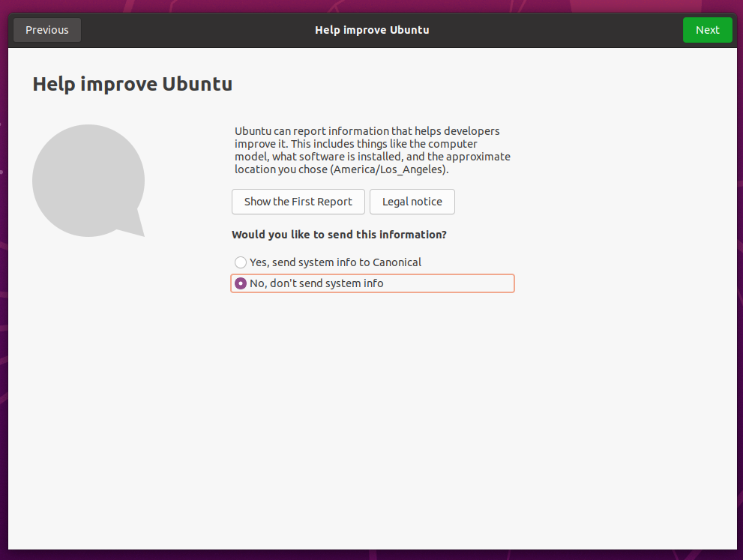Return to the Previous setup page

point(47,30)
